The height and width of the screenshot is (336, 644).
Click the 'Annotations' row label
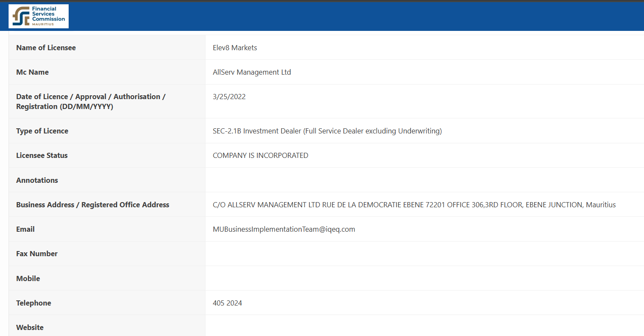coord(37,180)
